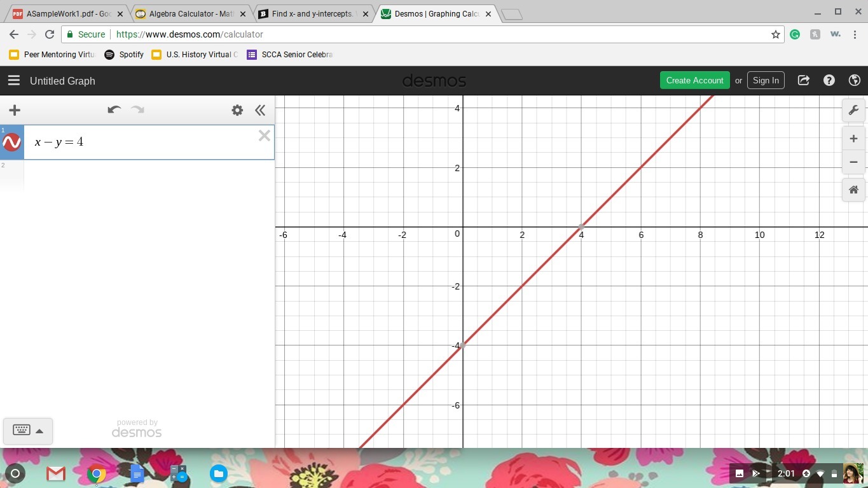Reload the current page
The image size is (868, 488).
(50, 34)
